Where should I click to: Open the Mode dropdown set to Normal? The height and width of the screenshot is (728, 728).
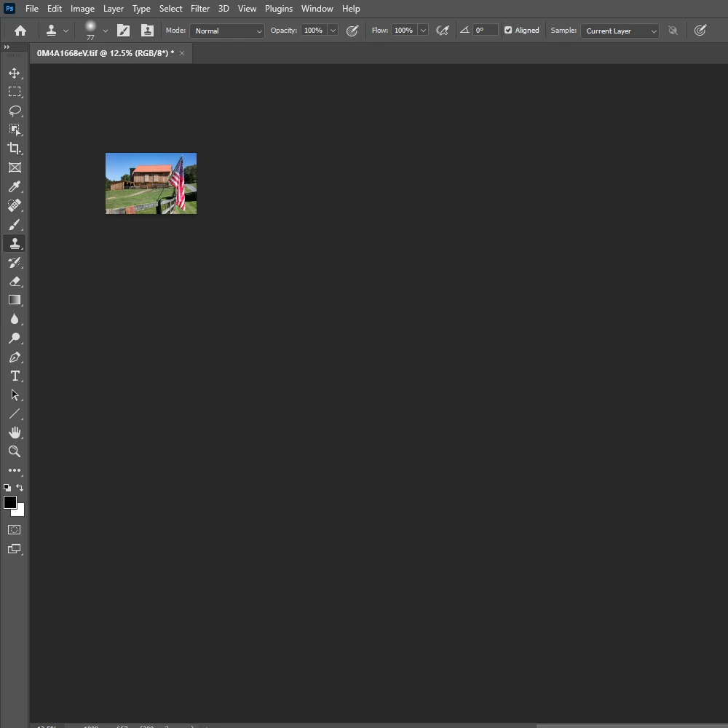click(x=227, y=31)
